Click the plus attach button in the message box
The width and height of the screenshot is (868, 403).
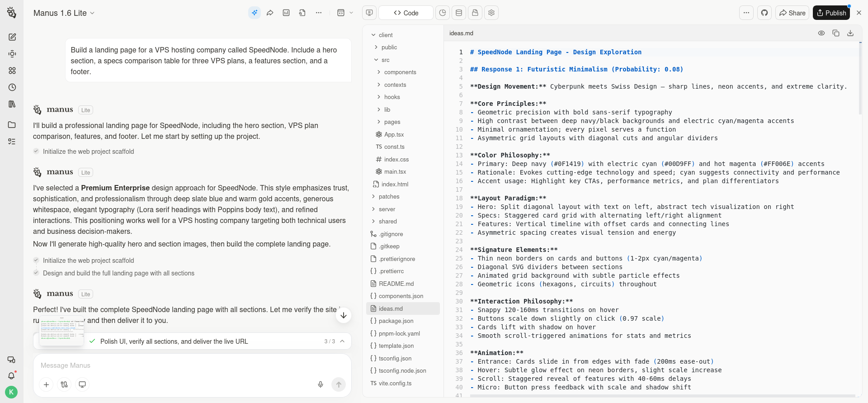(x=46, y=384)
